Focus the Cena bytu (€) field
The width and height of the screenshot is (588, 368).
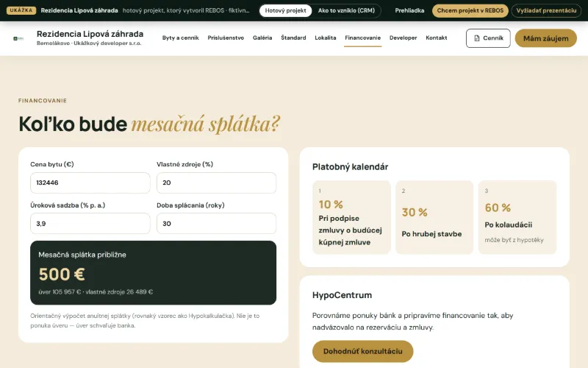(90, 183)
